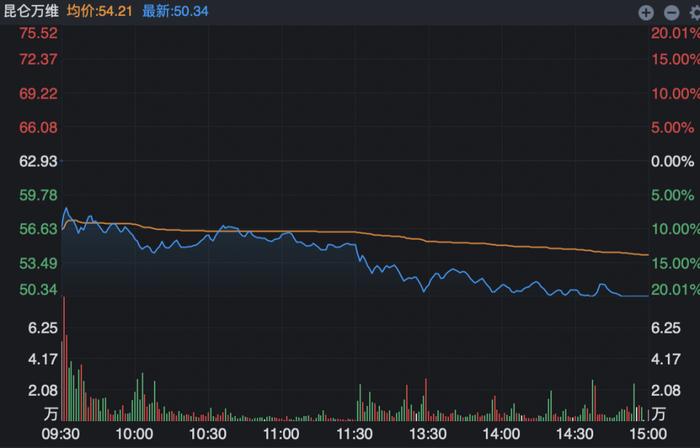
Task: Click the 62.93 previous close price label
Action: pos(38,161)
